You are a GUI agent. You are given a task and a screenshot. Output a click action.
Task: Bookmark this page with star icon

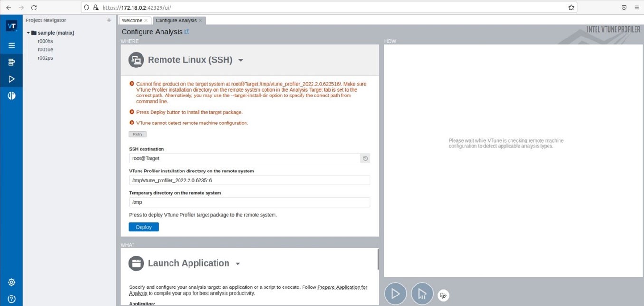click(x=571, y=8)
